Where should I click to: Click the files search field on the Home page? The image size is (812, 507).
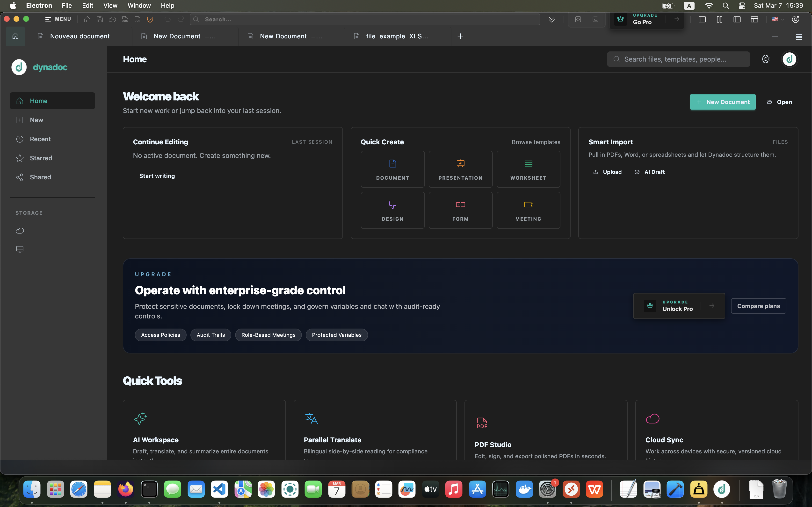(x=678, y=59)
